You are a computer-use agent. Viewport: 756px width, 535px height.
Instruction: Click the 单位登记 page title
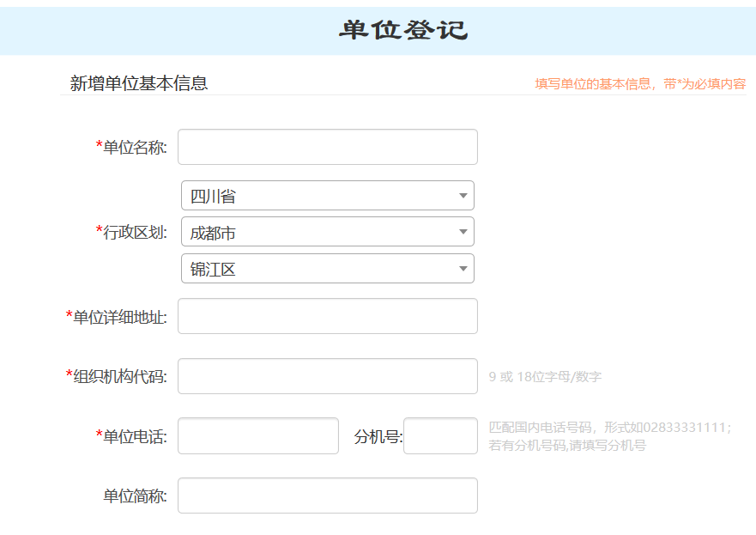pyautogui.click(x=403, y=30)
